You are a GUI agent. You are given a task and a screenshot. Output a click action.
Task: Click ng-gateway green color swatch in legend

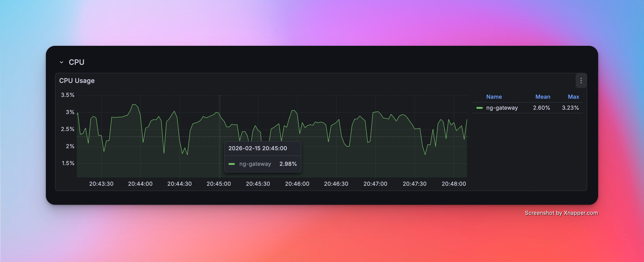coord(479,108)
